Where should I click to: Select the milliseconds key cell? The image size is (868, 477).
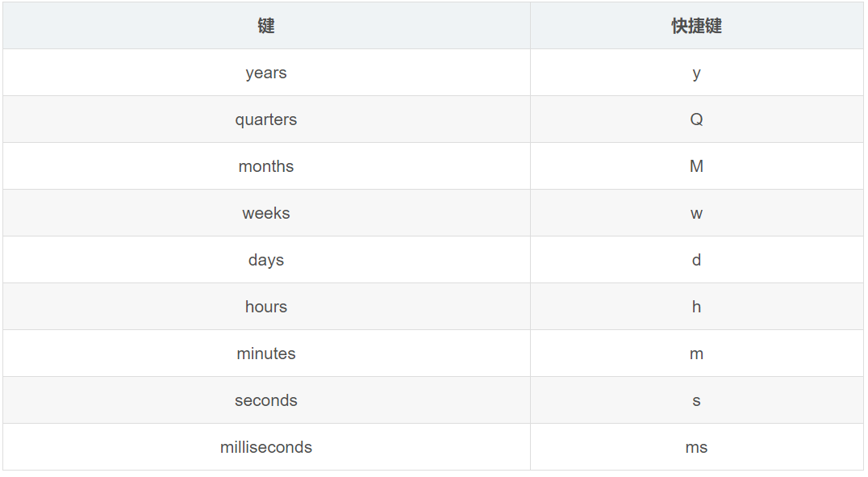coord(266,447)
